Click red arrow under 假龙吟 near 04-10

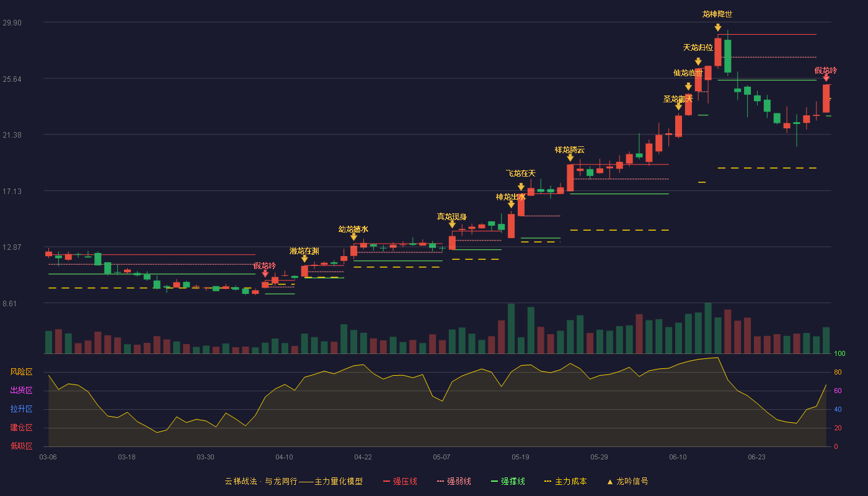pos(265,273)
